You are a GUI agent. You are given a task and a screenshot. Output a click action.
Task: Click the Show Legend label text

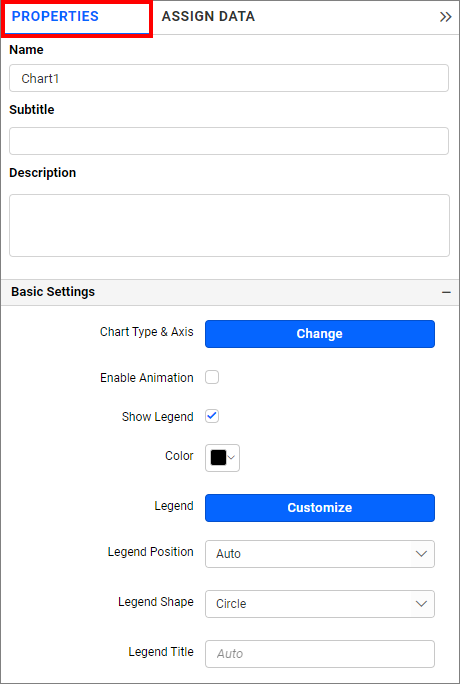[x=157, y=417]
